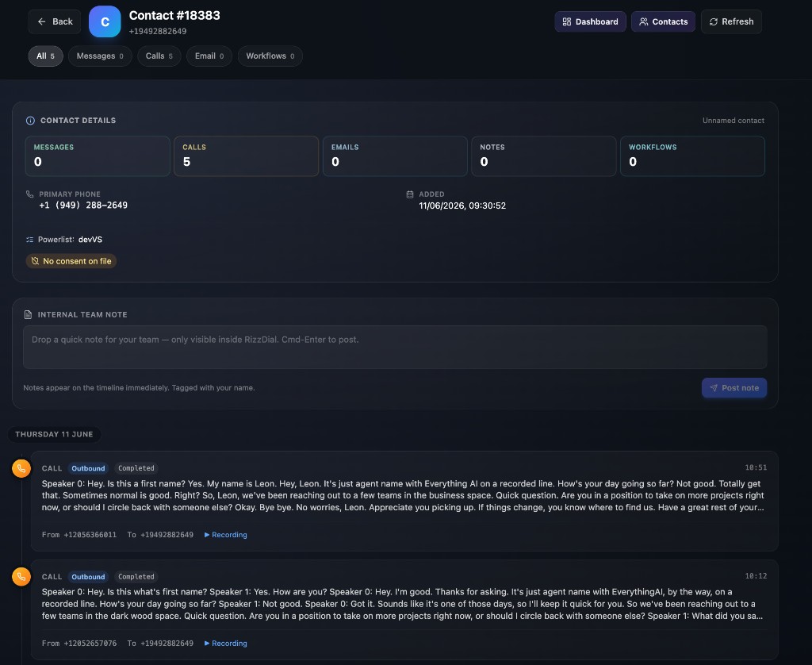Screen dimensions: 812x665
Task: Click the Internal Team Note document icon
Action: point(28,314)
